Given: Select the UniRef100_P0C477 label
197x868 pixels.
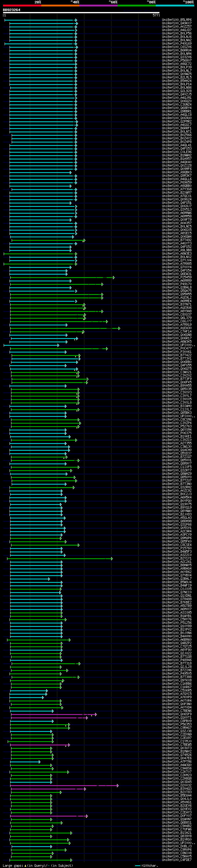Looking at the screenshot, I should (x=177, y=349).
